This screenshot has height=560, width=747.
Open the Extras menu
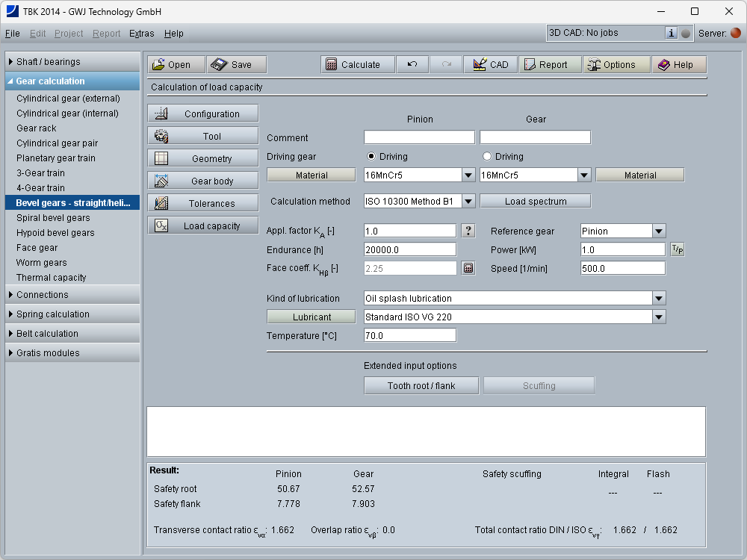click(141, 34)
